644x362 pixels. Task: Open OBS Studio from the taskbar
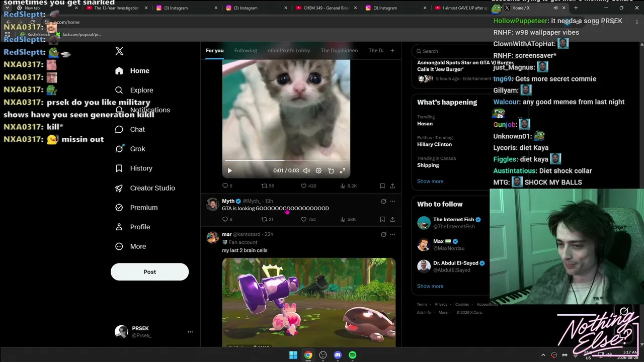[x=323, y=355]
